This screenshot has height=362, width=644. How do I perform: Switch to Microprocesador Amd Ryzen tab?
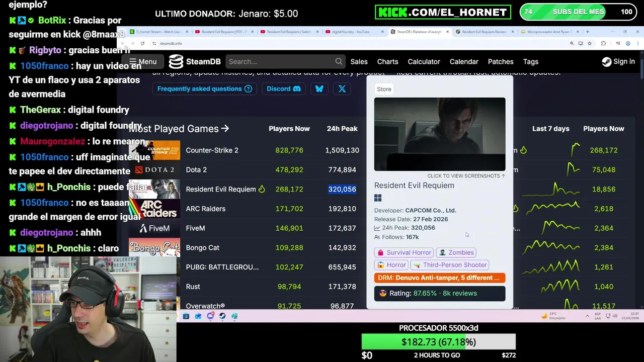pyautogui.click(x=549, y=32)
